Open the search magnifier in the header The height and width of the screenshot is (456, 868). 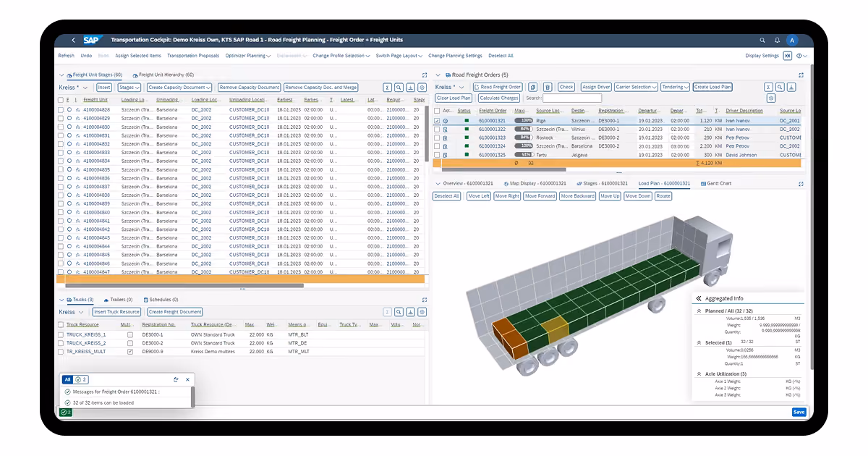pos(762,41)
